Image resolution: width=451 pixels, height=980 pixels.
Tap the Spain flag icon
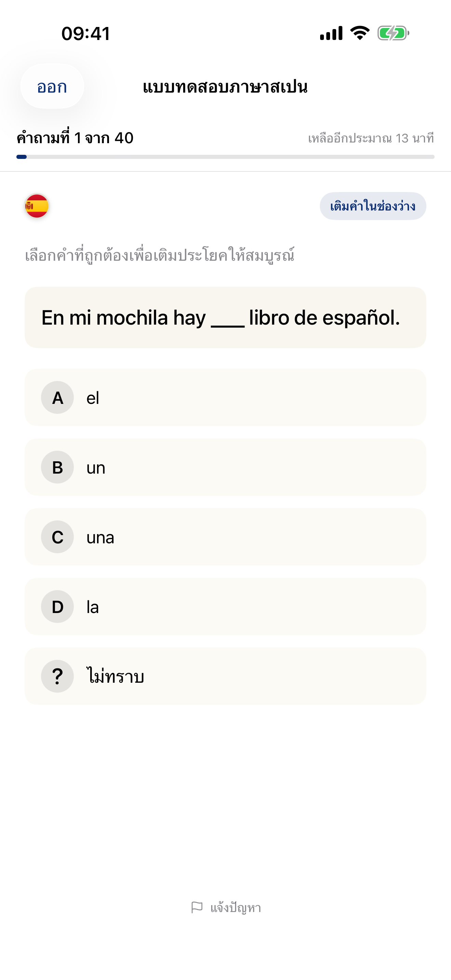coord(37,206)
